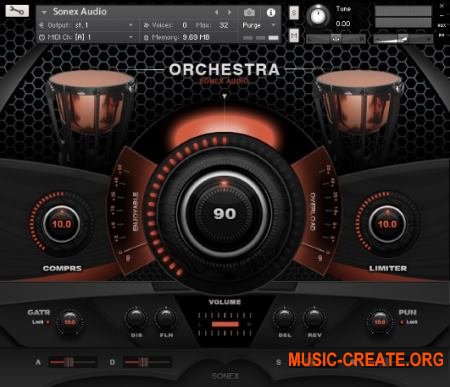Click the ORCHESTRA title text
This screenshot has width=450, height=387.
(x=224, y=70)
